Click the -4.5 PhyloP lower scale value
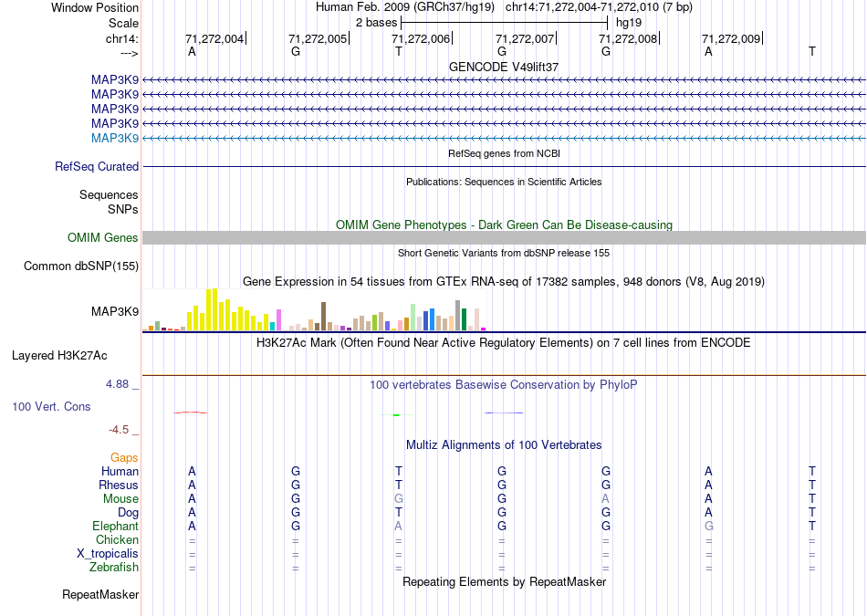 click(x=119, y=430)
